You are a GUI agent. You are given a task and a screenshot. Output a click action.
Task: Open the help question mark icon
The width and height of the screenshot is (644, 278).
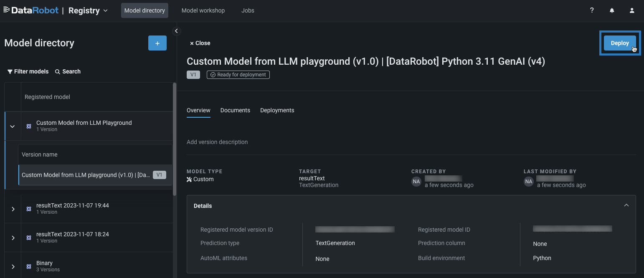pos(592,10)
